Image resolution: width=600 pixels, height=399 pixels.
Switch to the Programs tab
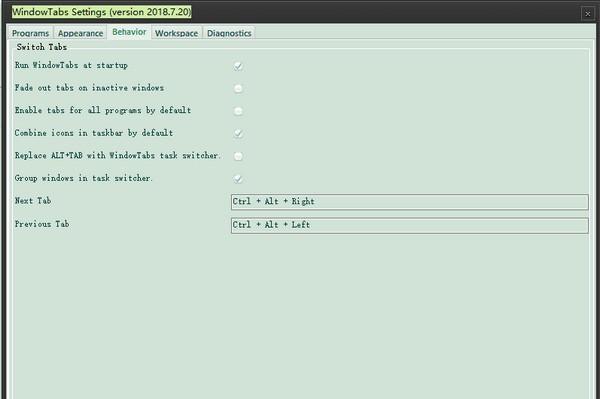point(30,33)
